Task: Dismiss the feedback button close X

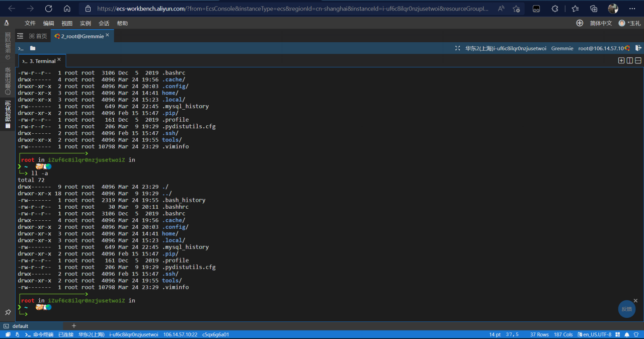Action: tap(635, 300)
